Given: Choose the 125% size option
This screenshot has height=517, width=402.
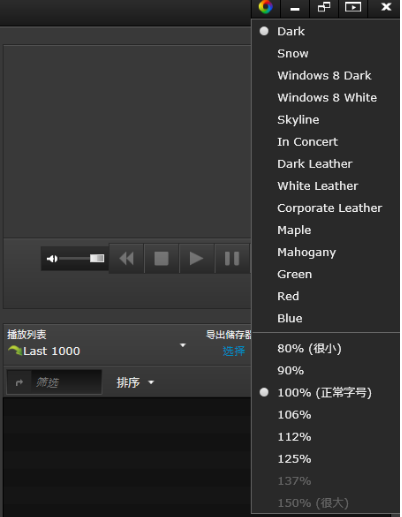Looking at the screenshot, I should click(x=325, y=459).
